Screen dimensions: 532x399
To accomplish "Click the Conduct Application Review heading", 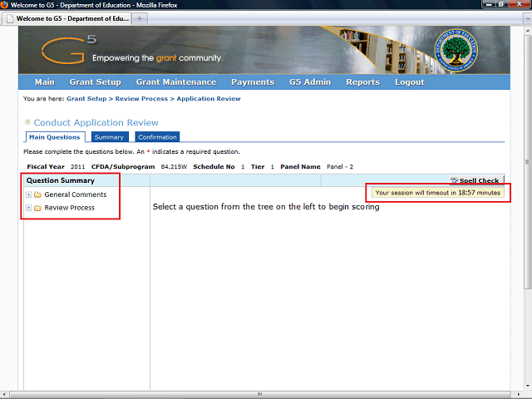I will [96, 122].
